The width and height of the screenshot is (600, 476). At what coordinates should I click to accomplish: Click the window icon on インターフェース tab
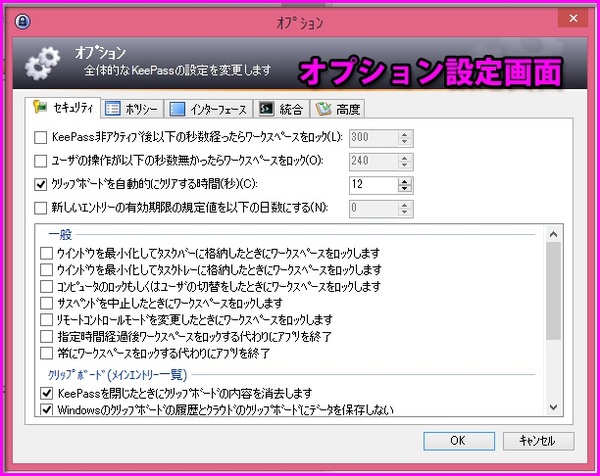coord(177,109)
